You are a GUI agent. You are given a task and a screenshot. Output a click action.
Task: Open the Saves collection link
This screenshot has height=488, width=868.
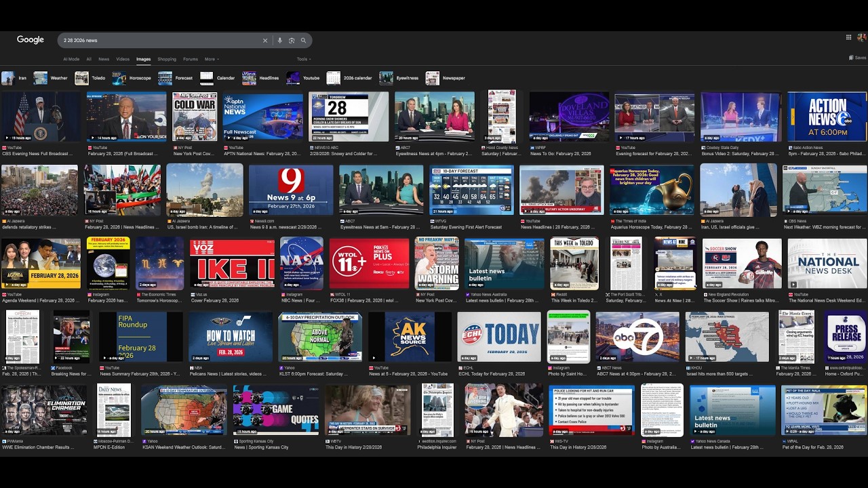858,58
